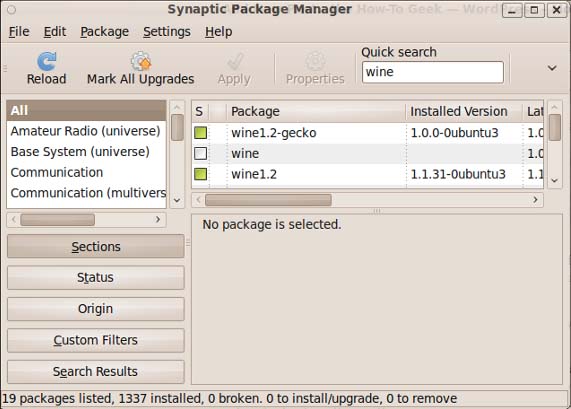The width and height of the screenshot is (571, 409).
Task: Sort by the Latest Version column header
Action: [533, 111]
